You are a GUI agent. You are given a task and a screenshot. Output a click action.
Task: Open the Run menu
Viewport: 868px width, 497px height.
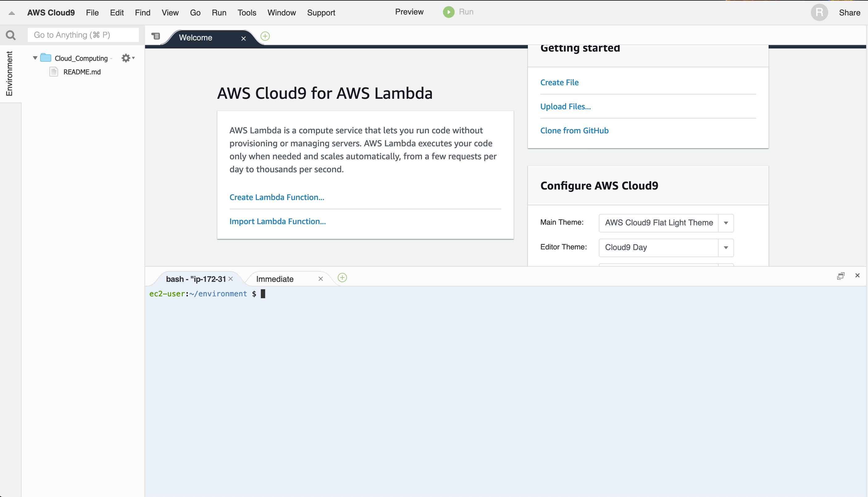click(219, 13)
